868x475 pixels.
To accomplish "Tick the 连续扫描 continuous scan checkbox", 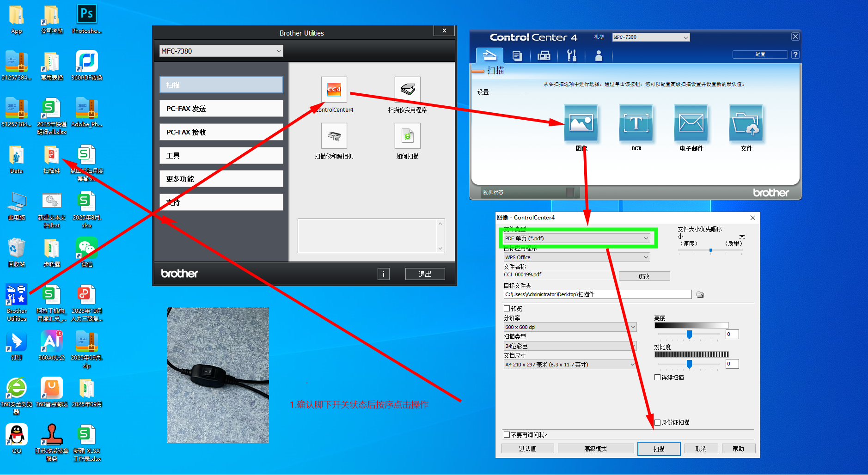I will point(657,378).
